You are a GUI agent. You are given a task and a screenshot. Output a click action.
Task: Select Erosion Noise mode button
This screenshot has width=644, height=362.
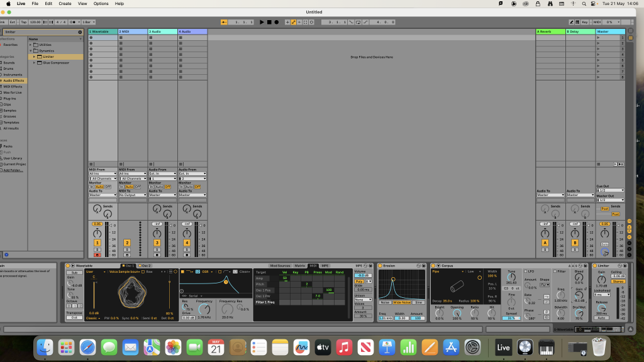tap(385, 302)
